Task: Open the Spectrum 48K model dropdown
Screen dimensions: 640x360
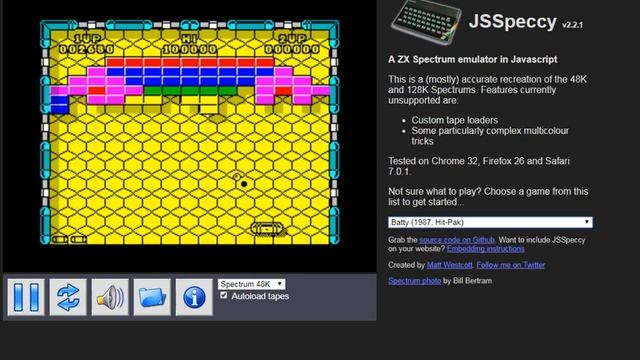Action: (251, 284)
